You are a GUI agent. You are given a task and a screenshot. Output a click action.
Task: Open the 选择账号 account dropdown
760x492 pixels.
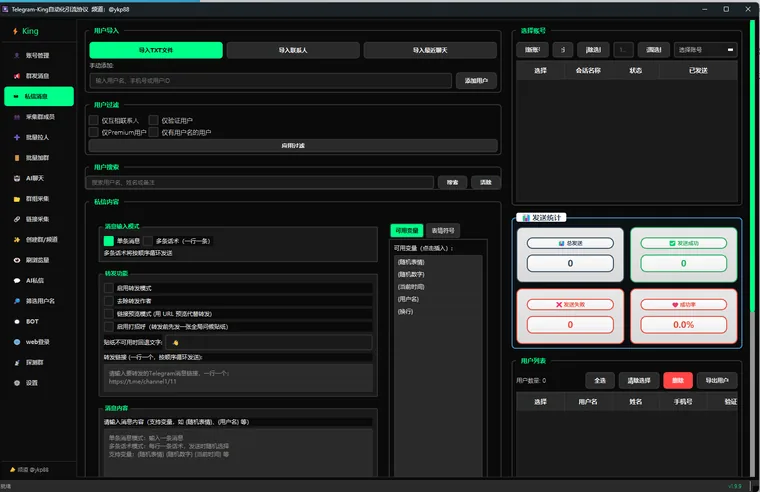pos(706,49)
